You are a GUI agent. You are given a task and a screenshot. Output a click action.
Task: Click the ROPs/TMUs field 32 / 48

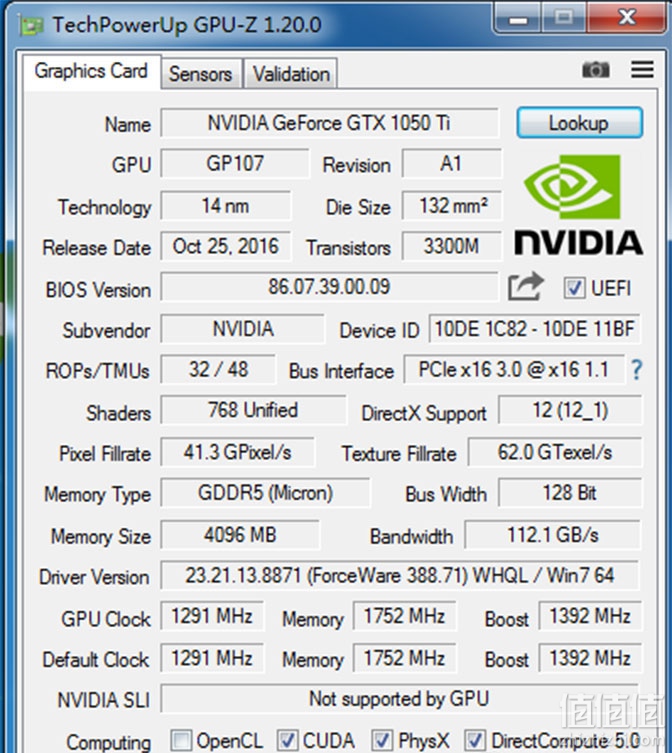(x=218, y=369)
